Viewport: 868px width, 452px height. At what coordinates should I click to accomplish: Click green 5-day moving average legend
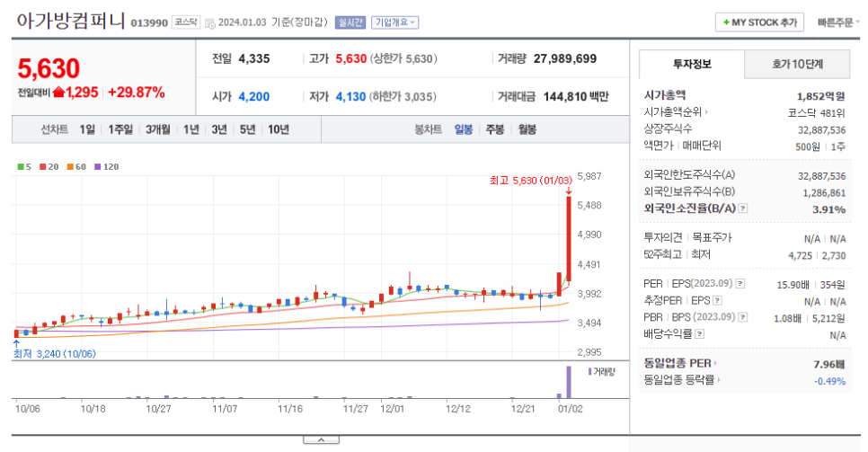[24, 167]
